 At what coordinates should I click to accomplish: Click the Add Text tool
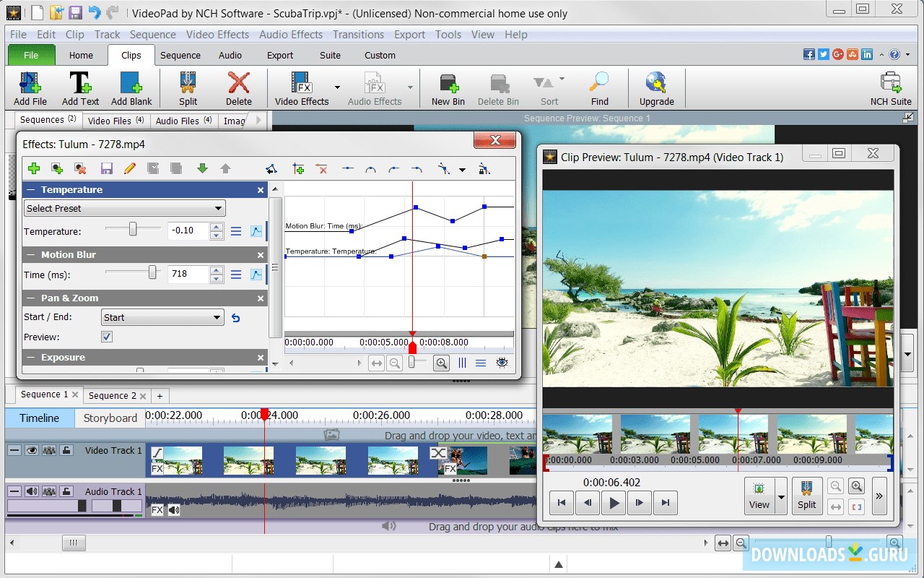pos(80,87)
